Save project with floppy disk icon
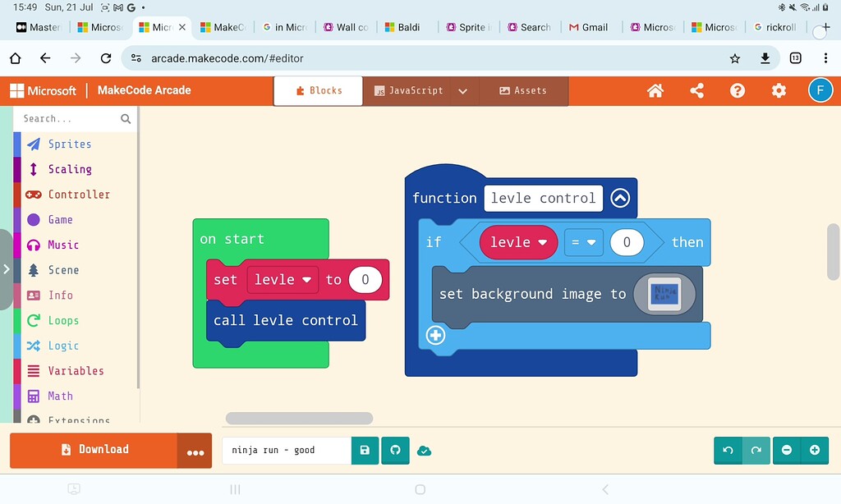The height and width of the screenshot is (504, 841). (365, 451)
